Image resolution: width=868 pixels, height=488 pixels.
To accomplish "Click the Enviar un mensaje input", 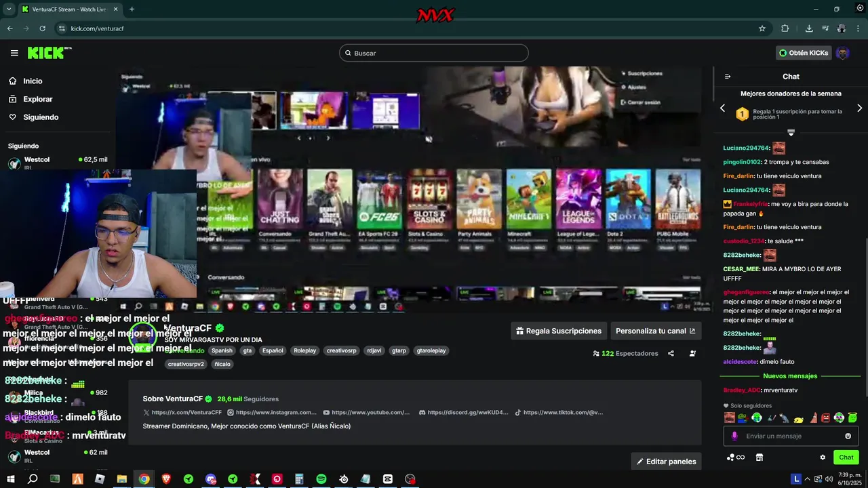I will click(791, 436).
